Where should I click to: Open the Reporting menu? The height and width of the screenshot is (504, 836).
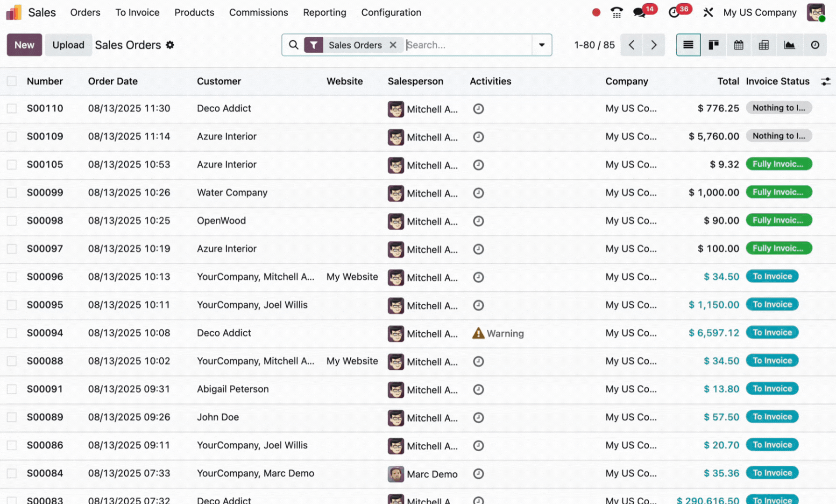point(325,13)
